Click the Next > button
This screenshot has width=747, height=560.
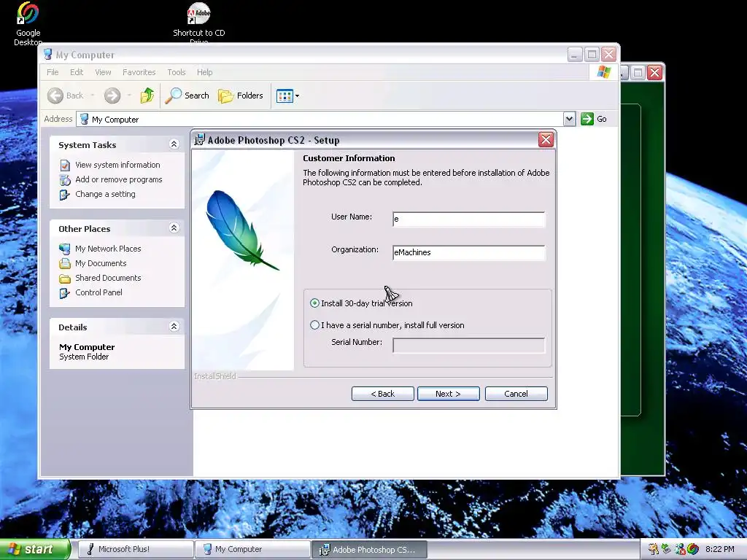click(x=449, y=394)
